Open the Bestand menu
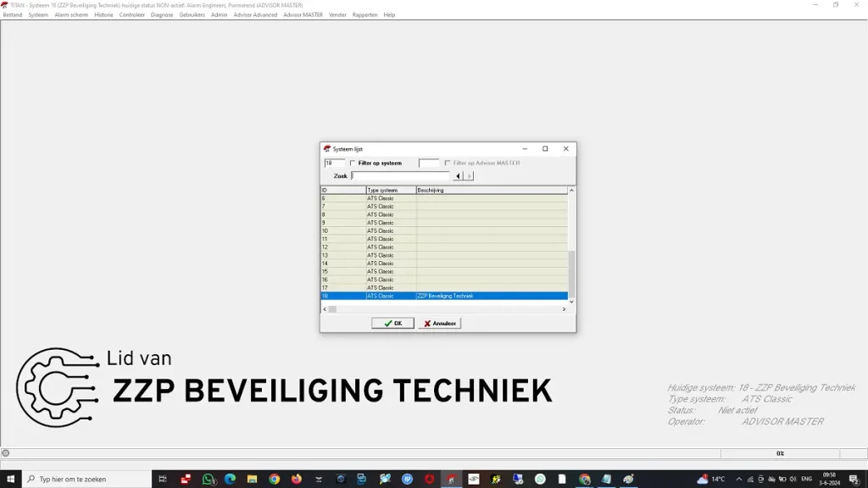 point(13,14)
